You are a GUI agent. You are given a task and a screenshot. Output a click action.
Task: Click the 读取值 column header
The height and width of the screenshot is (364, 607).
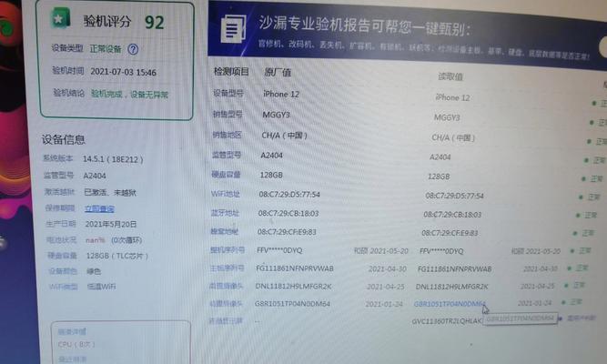pos(450,76)
